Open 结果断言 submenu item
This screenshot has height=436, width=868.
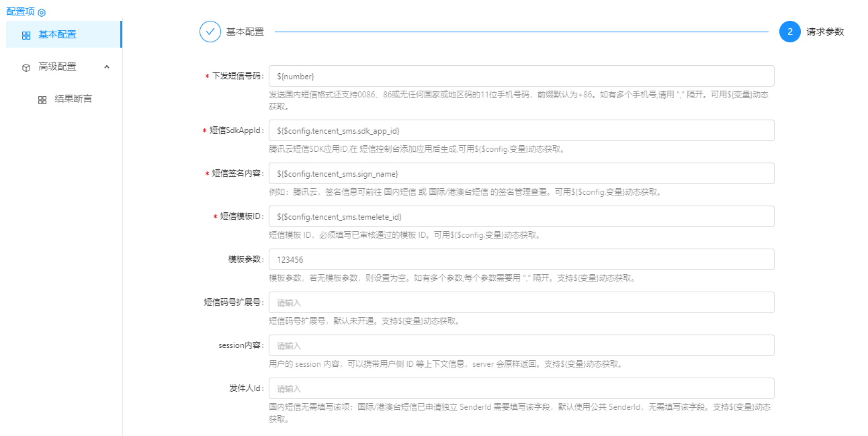[x=73, y=99]
